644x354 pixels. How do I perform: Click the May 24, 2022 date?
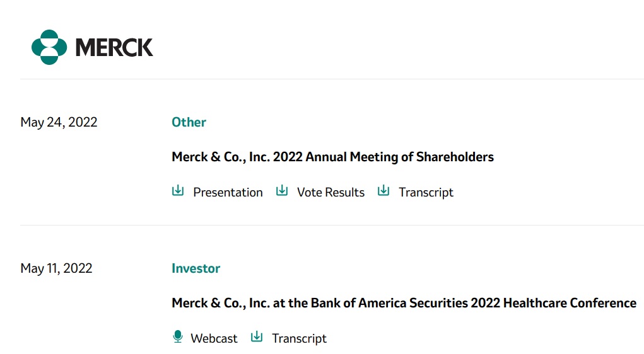pos(59,122)
